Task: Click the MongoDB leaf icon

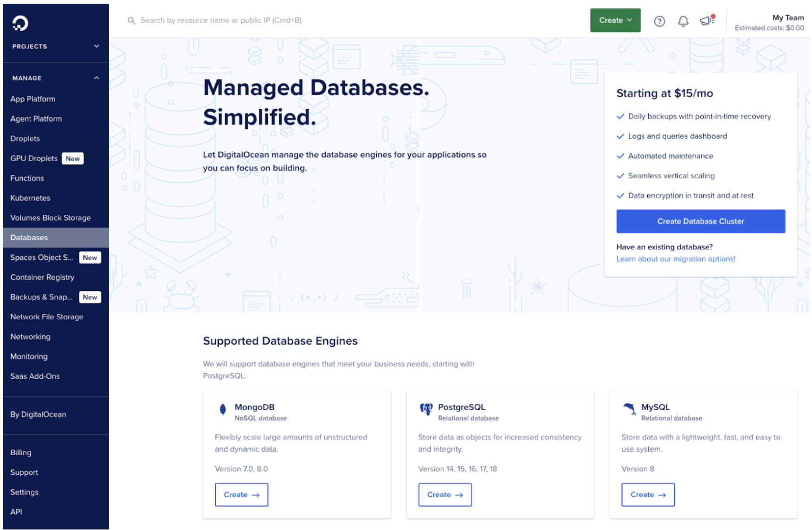Action: (223, 409)
